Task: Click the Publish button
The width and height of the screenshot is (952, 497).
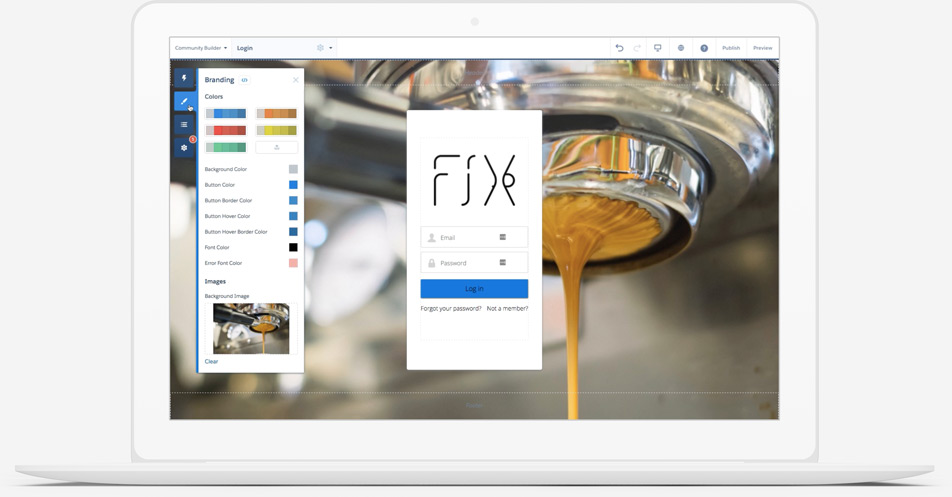Action: pyautogui.click(x=731, y=48)
